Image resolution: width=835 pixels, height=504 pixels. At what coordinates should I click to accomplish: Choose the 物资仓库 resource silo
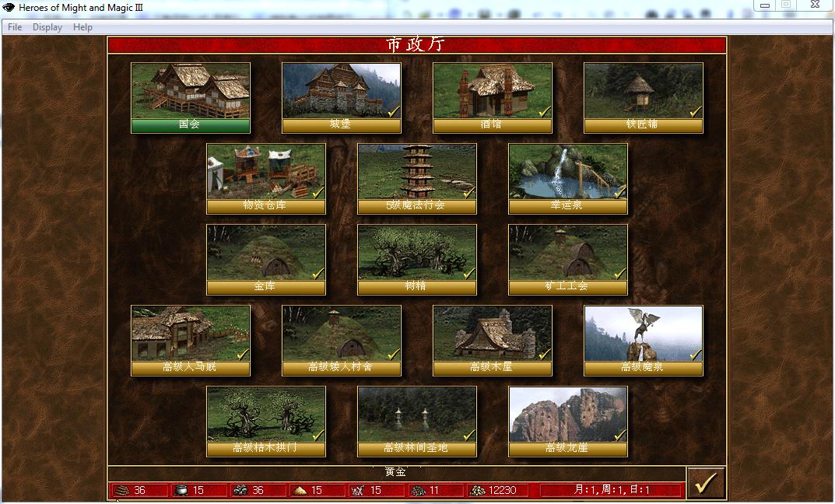coord(265,172)
